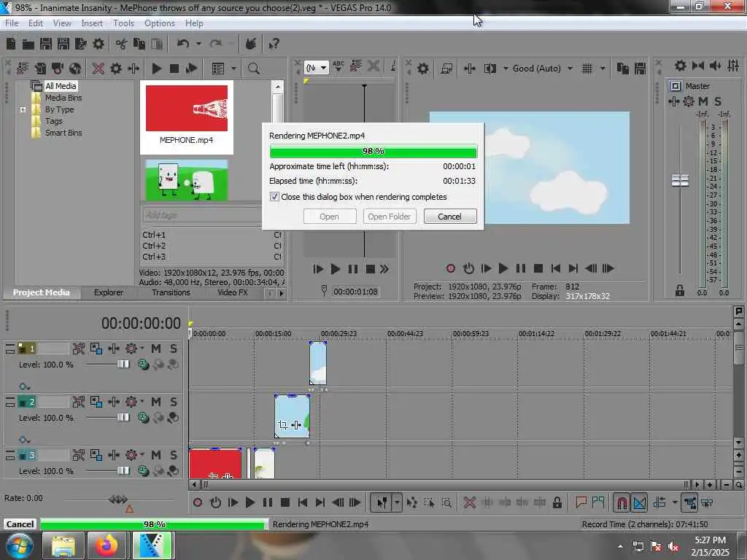Select Media Bins in the tree
This screenshot has height=560, width=747.
[x=63, y=98]
